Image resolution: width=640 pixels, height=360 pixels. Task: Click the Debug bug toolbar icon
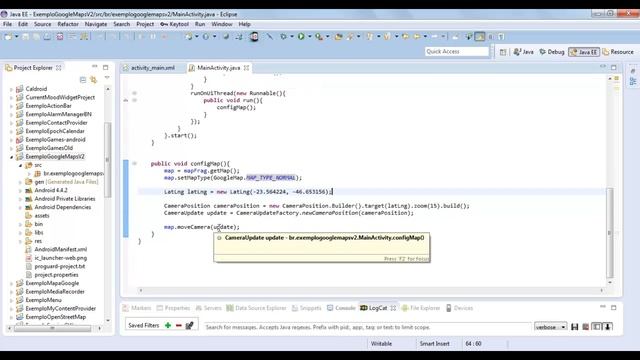pyautogui.click(x=283, y=37)
